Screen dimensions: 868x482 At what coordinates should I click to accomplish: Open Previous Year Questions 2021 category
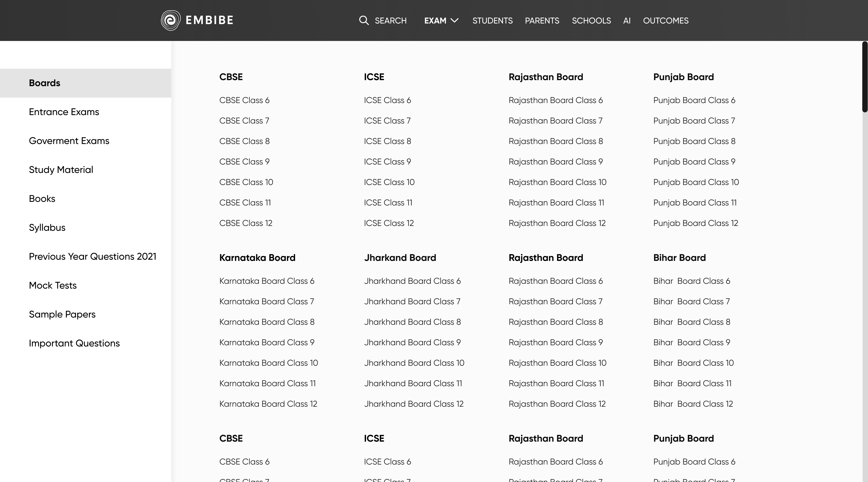pos(86,257)
